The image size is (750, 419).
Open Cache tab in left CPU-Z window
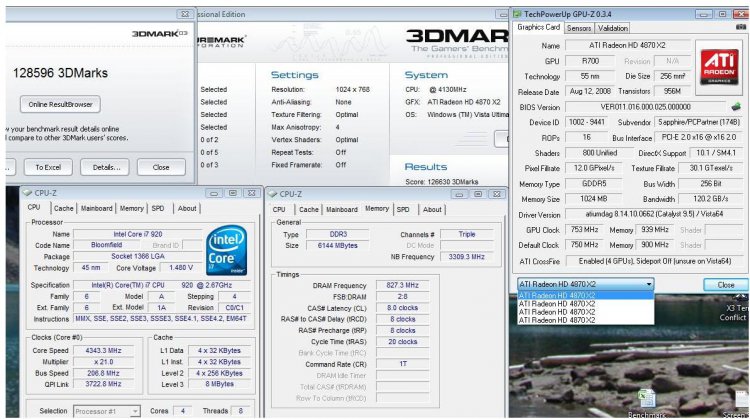pos(64,209)
